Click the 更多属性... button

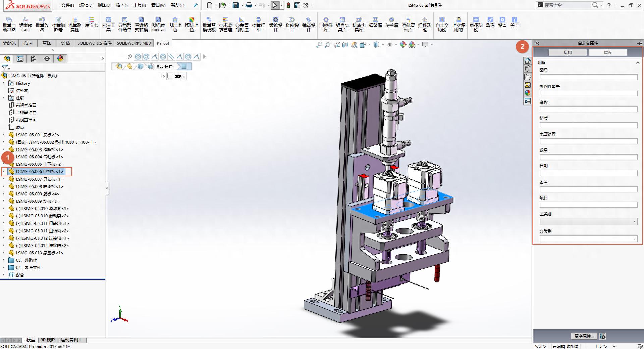584,336
